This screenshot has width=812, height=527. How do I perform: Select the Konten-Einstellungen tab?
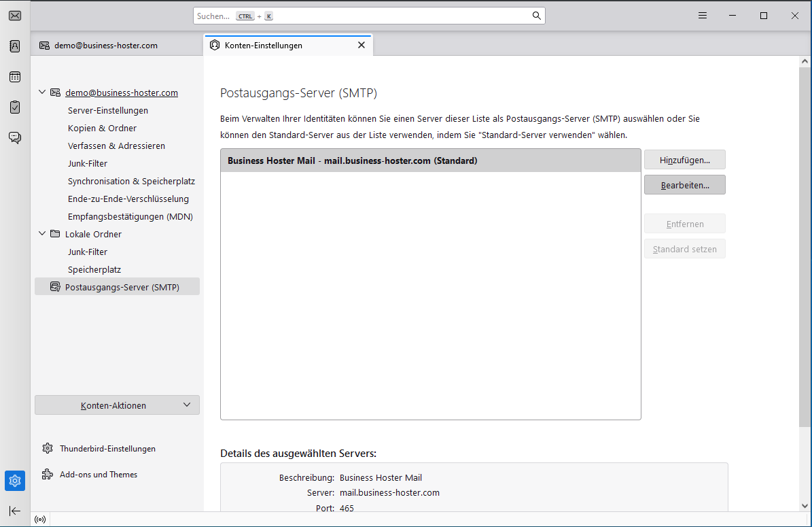point(288,45)
